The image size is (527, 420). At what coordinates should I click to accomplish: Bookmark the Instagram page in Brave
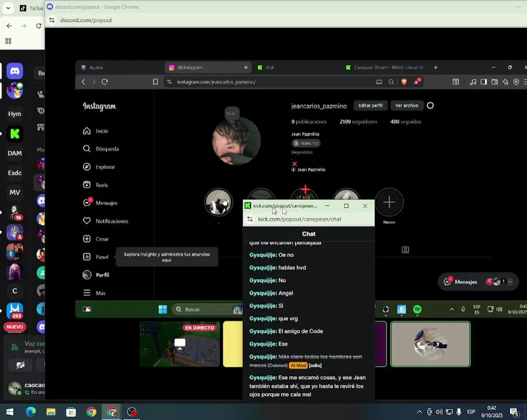pos(155,82)
